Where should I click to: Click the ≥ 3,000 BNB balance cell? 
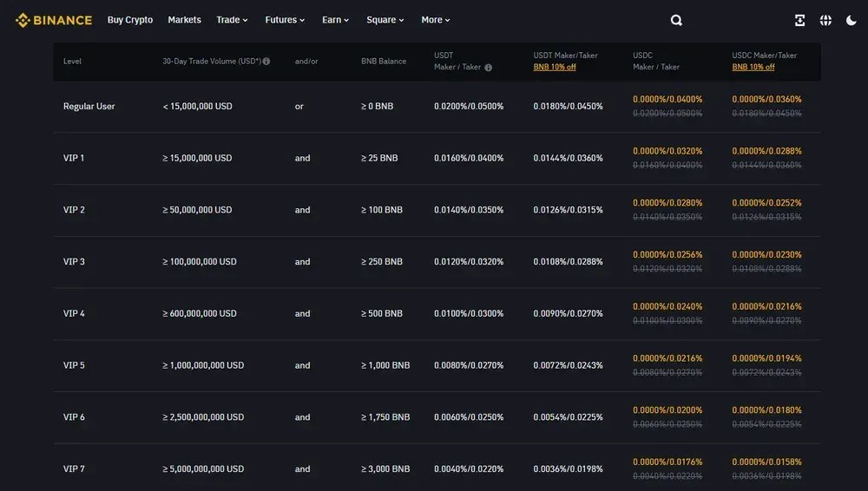[x=385, y=468]
